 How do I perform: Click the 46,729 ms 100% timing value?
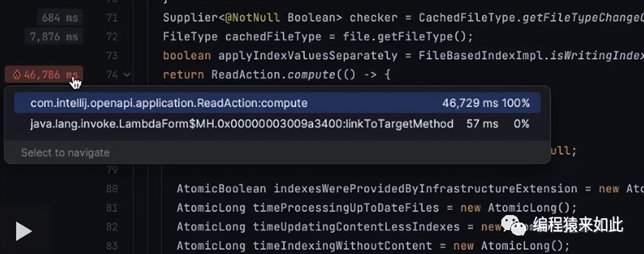tap(485, 103)
